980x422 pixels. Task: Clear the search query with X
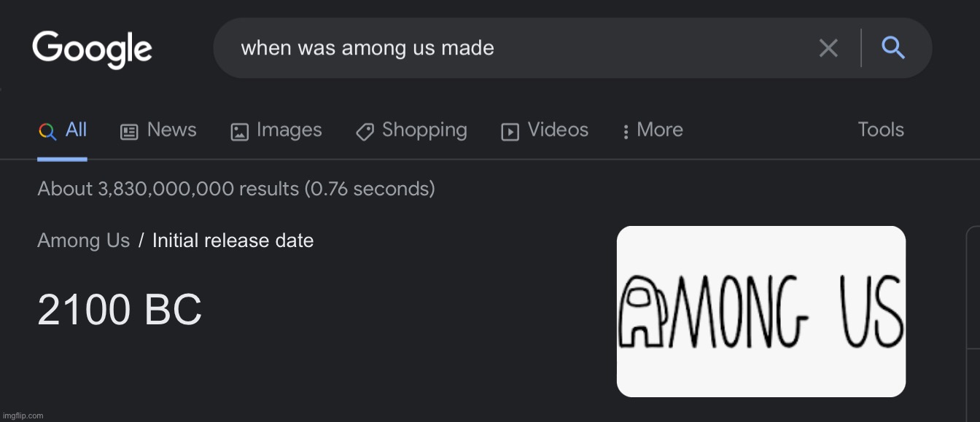(x=828, y=48)
